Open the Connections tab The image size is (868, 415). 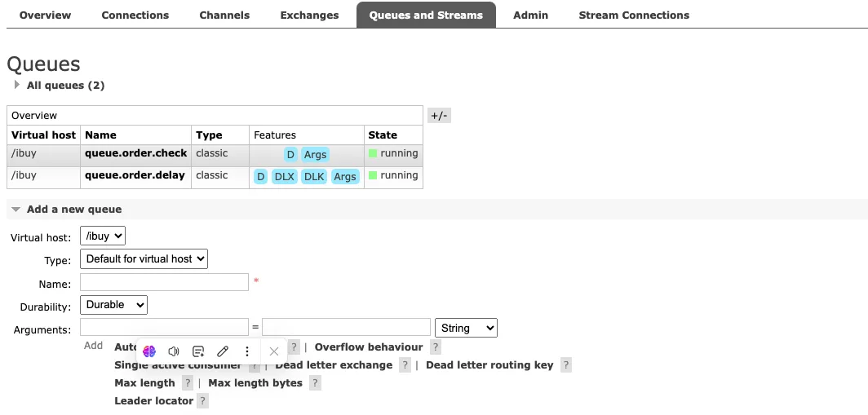(135, 15)
